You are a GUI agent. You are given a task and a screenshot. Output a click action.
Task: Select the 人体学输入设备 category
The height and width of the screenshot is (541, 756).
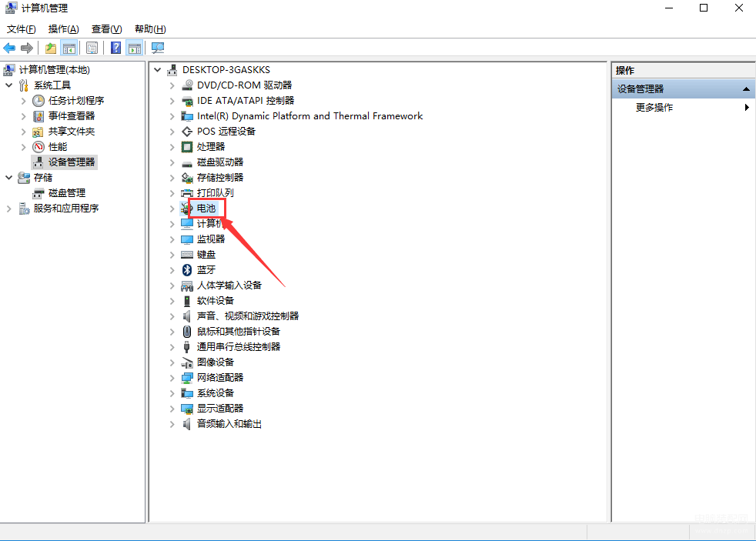point(229,286)
